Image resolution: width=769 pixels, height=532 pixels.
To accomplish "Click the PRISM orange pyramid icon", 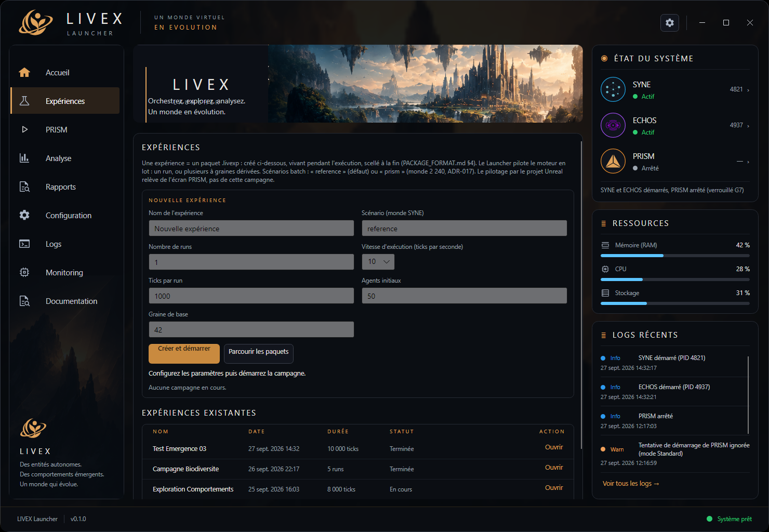I will point(613,161).
